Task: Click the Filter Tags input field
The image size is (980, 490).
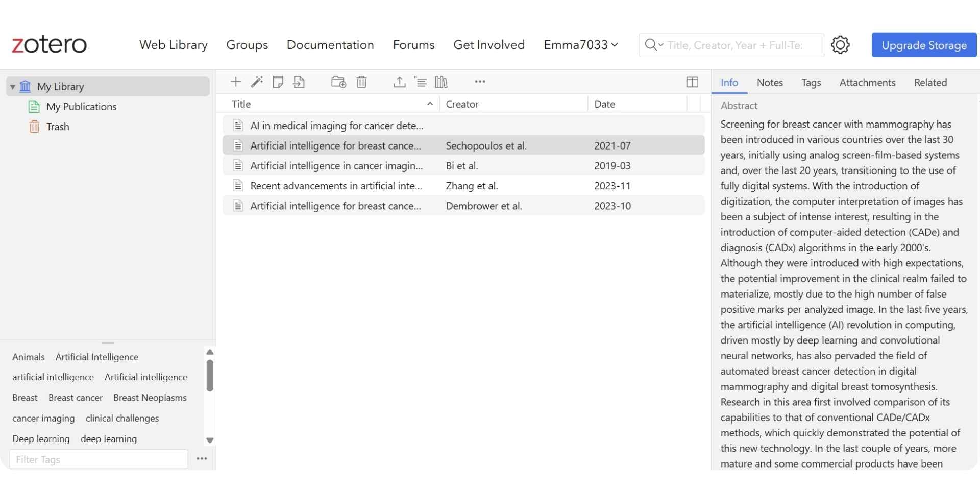Action: point(98,459)
